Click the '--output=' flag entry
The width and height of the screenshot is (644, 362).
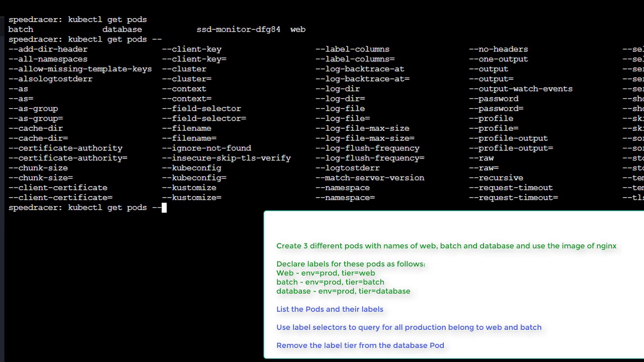tap(491, 79)
